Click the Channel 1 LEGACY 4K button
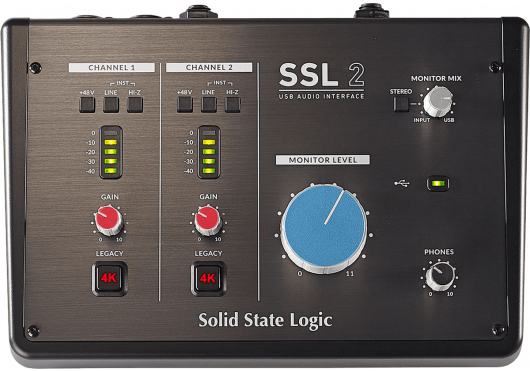The width and height of the screenshot is (530, 371). click(x=110, y=278)
